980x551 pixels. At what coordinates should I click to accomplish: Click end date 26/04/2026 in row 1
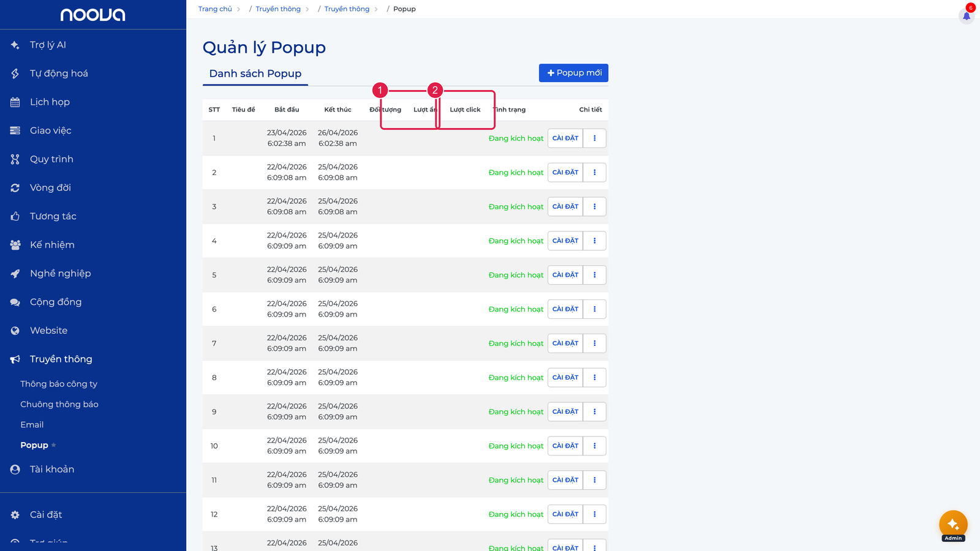[x=337, y=133]
